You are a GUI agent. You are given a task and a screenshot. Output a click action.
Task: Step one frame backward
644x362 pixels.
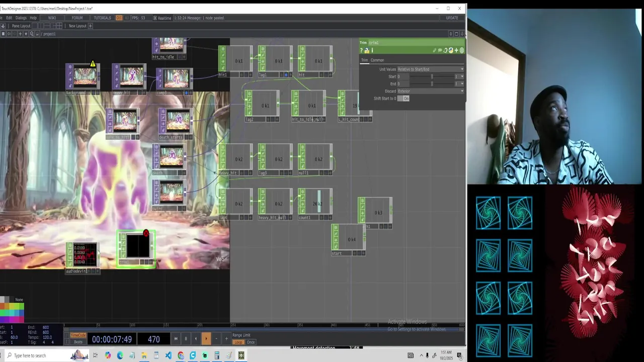[x=216, y=339]
